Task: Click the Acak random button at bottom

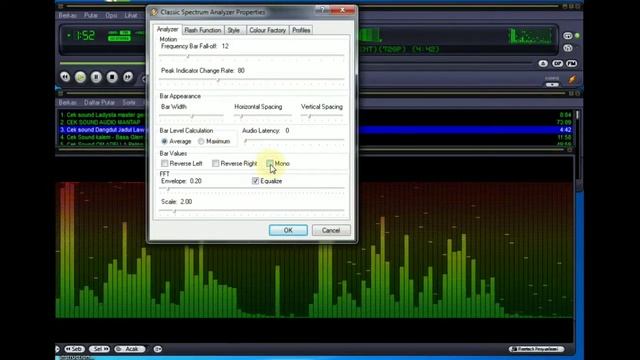Action: [x=130, y=349]
